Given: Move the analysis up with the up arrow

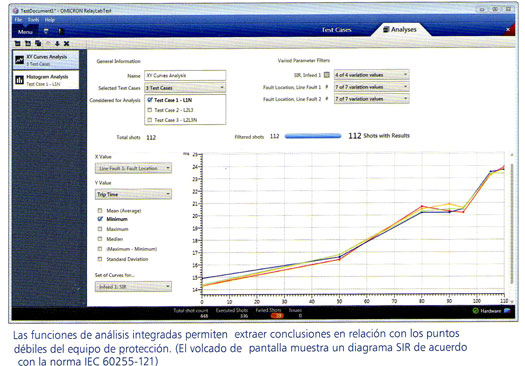Looking at the screenshot, I should (x=48, y=43).
